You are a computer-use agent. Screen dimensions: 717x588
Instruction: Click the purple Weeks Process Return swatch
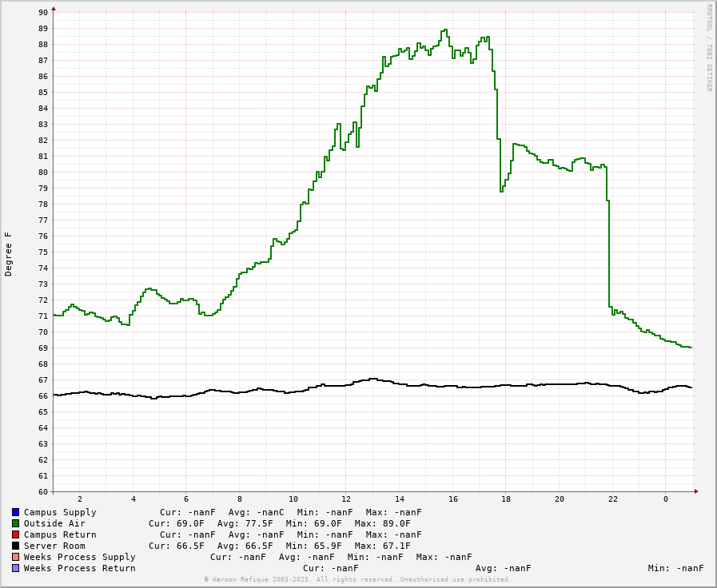tap(15, 568)
